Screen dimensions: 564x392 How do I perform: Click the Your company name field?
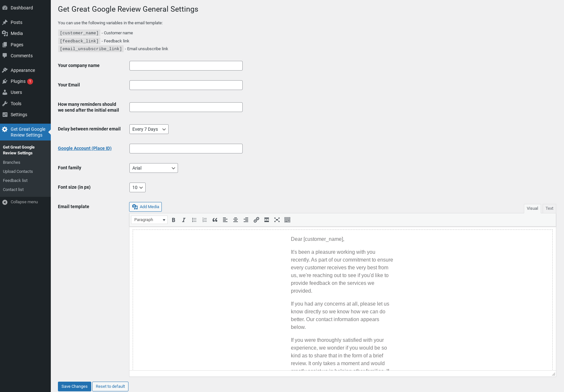tap(186, 66)
